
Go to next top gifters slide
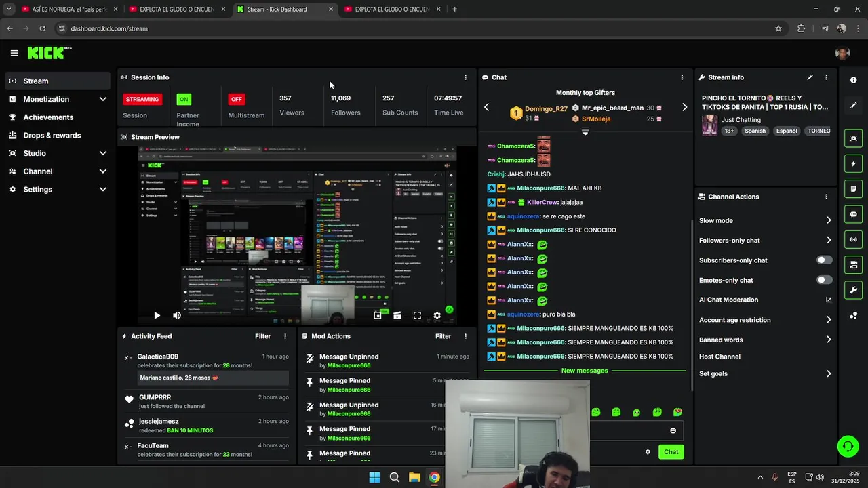[684, 107]
